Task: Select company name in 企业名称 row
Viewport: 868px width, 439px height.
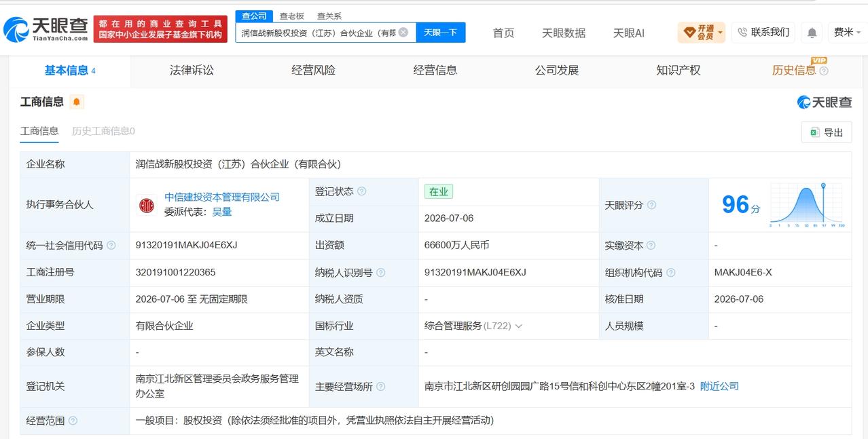Action: pyautogui.click(x=238, y=164)
